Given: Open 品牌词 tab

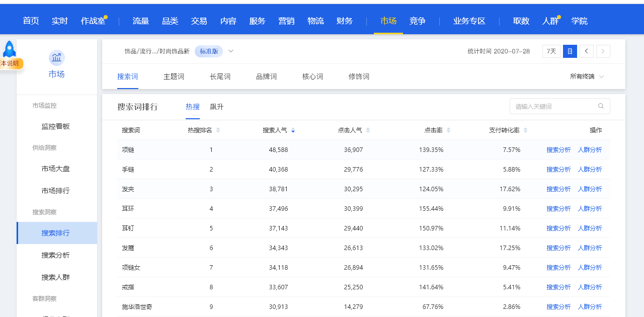Looking at the screenshot, I should [x=266, y=76].
